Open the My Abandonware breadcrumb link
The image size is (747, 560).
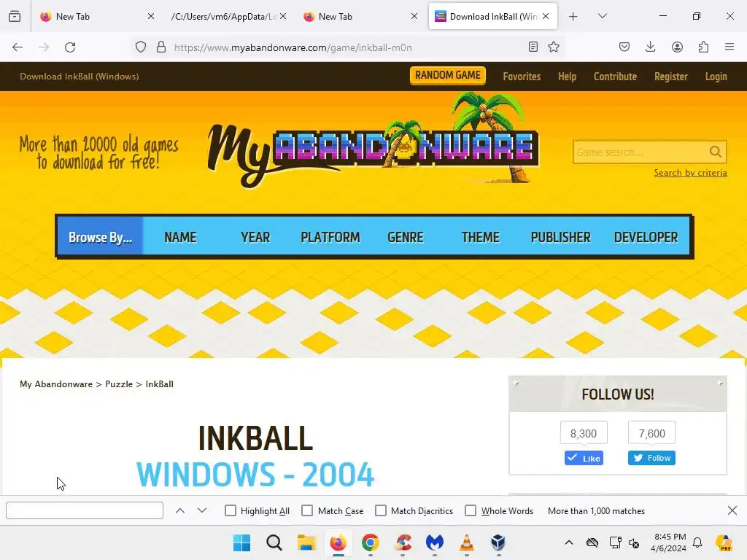(56, 384)
